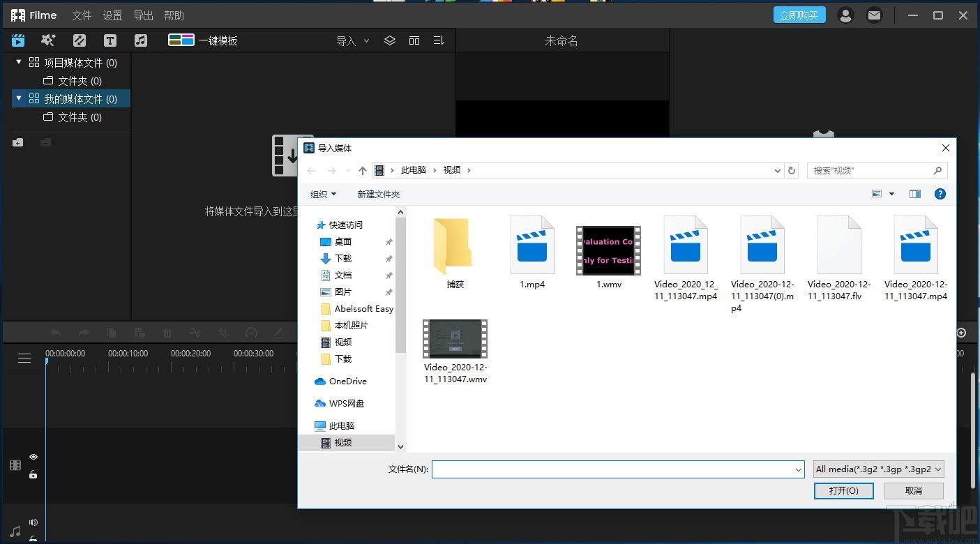Select the Text tool icon
Image resolution: width=980 pixels, height=544 pixels.
[110, 40]
